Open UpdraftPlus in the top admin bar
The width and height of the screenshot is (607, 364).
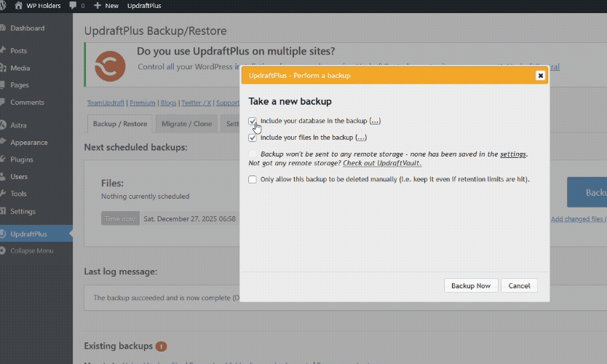click(144, 6)
